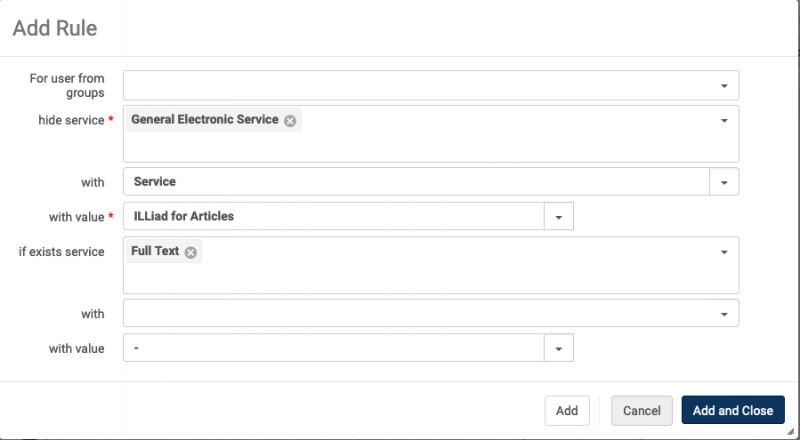Remove the General Electronic Service tag
Image resolution: width=800 pixels, height=440 pixels.
(x=290, y=121)
